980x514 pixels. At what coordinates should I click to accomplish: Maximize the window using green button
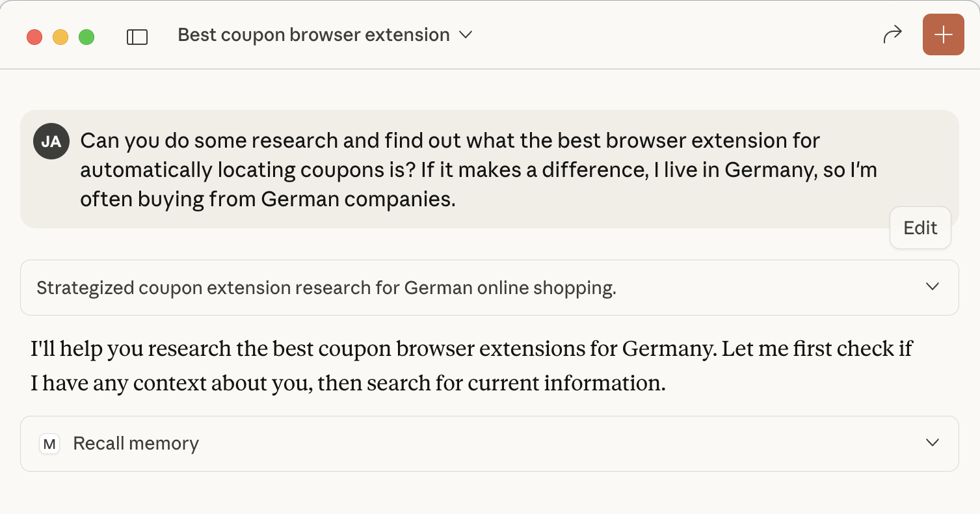click(86, 37)
